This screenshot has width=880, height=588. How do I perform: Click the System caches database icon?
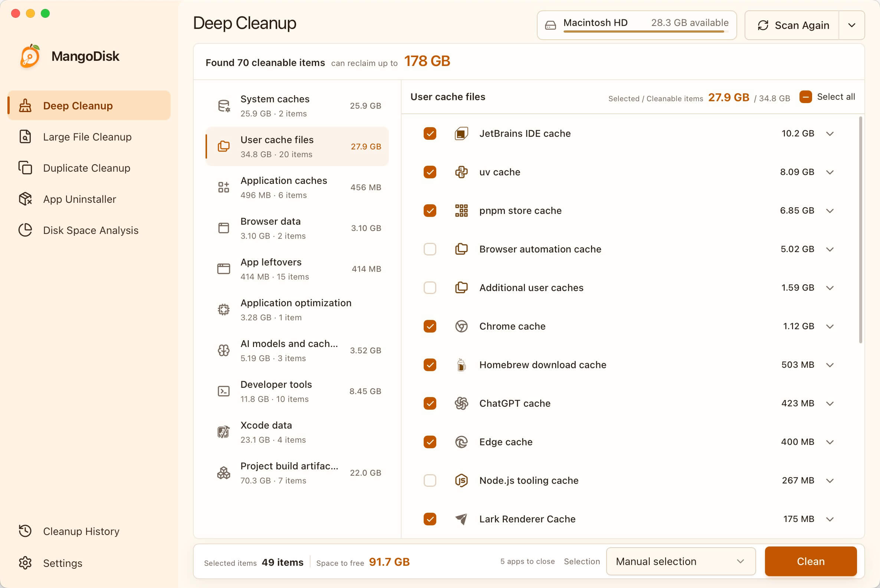tap(224, 106)
